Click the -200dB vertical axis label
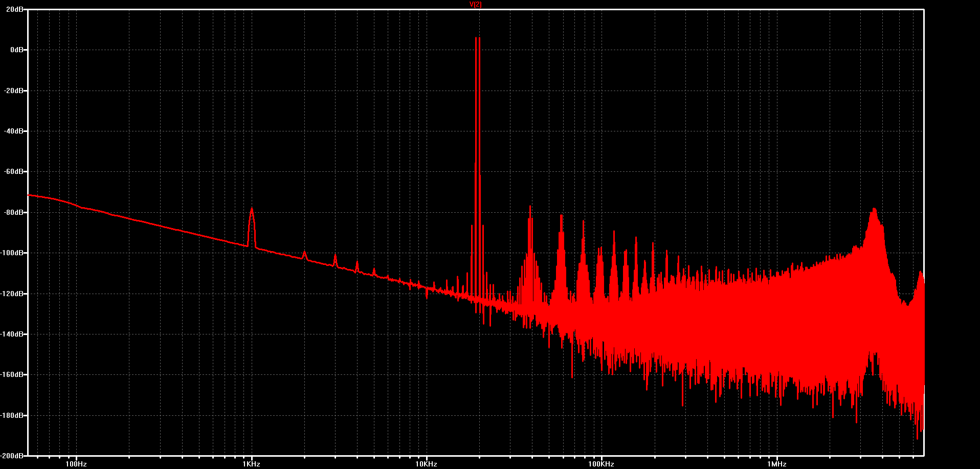Screen dimensions: 980x469 click(x=12, y=455)
